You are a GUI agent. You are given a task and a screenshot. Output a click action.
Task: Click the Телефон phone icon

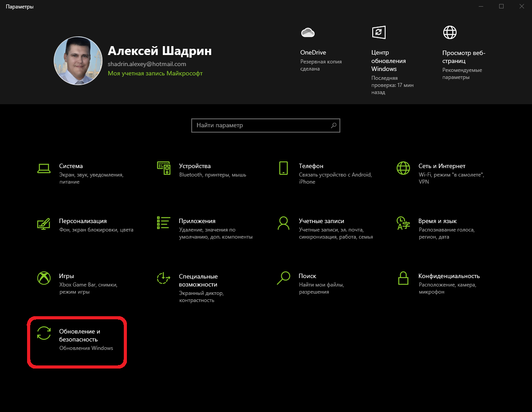(283, 168)
